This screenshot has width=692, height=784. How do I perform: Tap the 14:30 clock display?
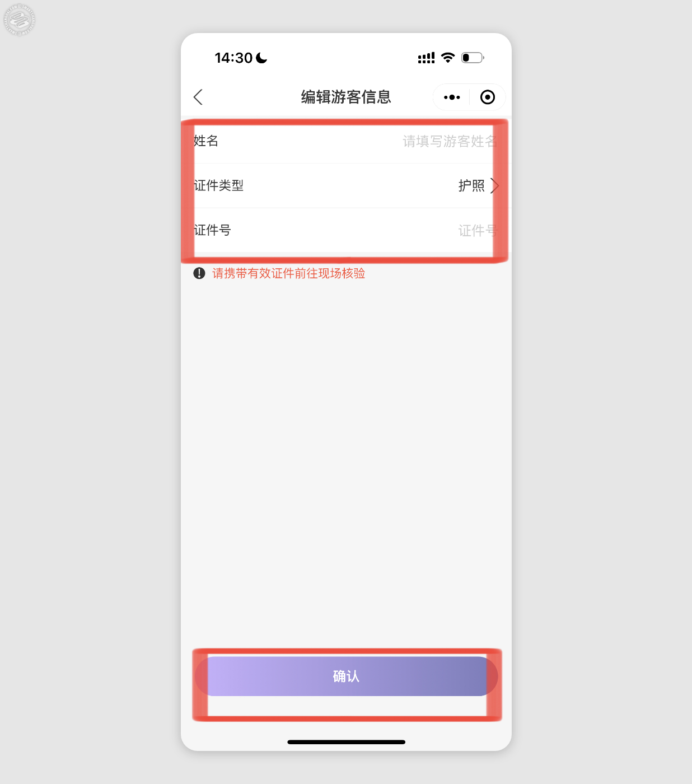[x=234, y=58]
